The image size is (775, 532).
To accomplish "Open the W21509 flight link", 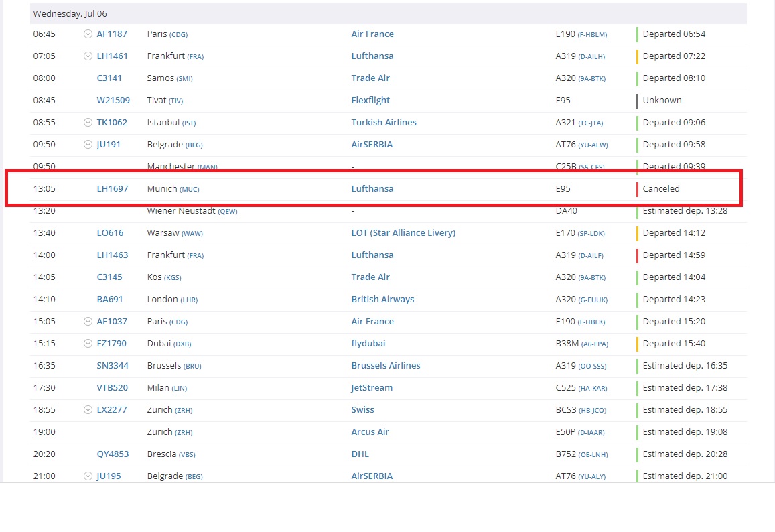I will (x=113, y=101).
